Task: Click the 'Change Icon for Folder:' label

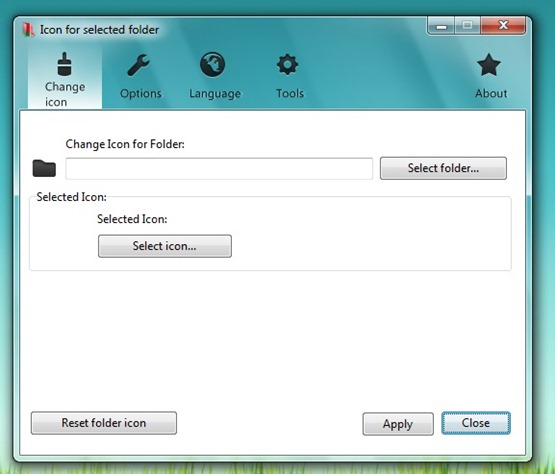Action: [x=125, y=144]
